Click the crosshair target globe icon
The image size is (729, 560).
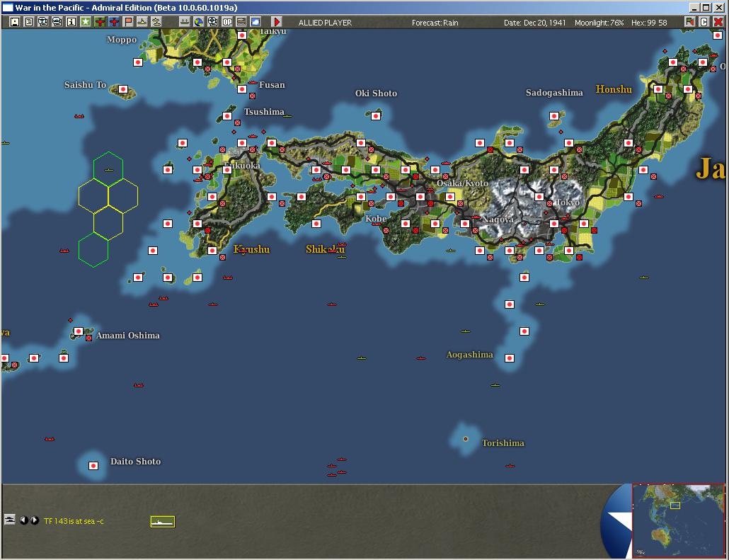click(x=213, y=22)
